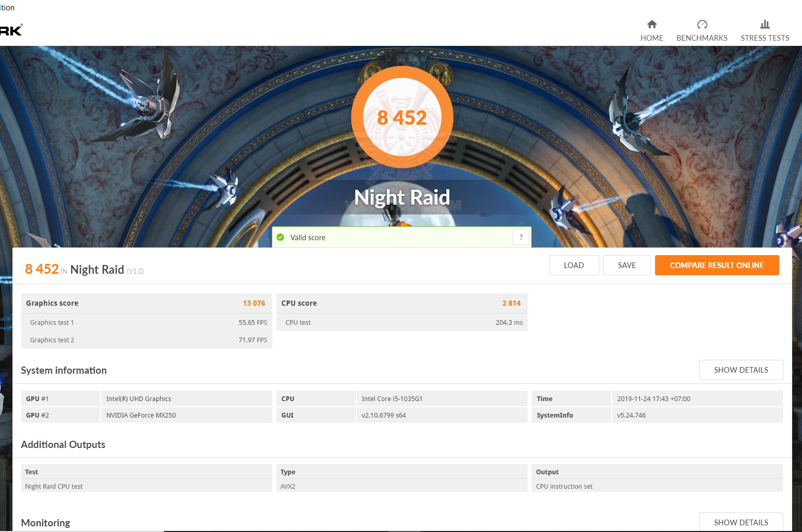
Task: Click the Intel(R) UHD Graphics value
Action: pos(139,398)
